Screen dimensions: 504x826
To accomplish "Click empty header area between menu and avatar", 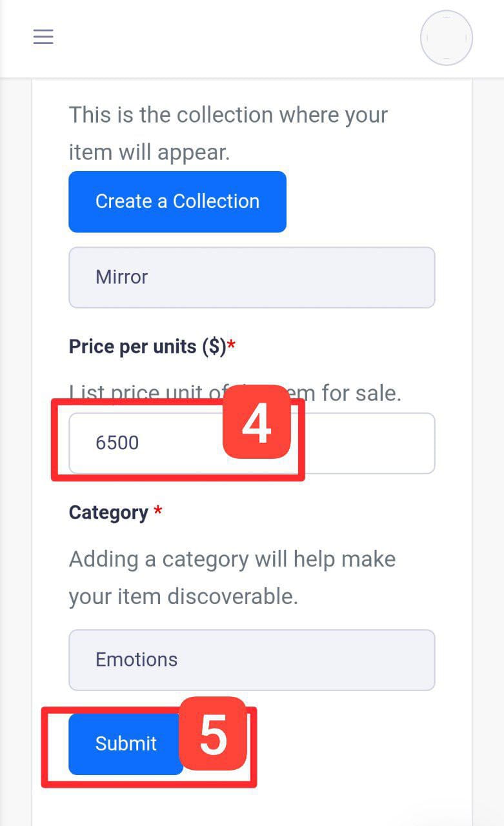I will [232, 37].
